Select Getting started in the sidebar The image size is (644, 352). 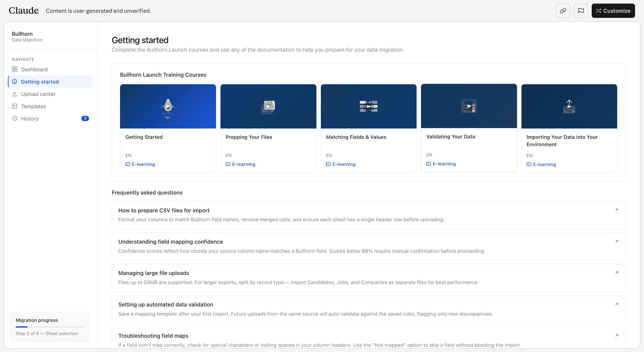[x=51, y=82]
